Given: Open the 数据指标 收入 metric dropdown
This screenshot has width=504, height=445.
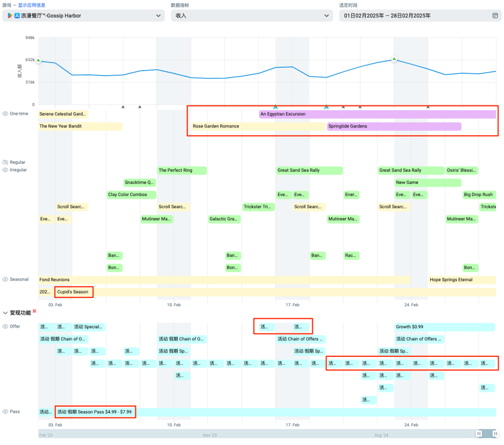Looking at the screenshot, I should tap(252, 15).
